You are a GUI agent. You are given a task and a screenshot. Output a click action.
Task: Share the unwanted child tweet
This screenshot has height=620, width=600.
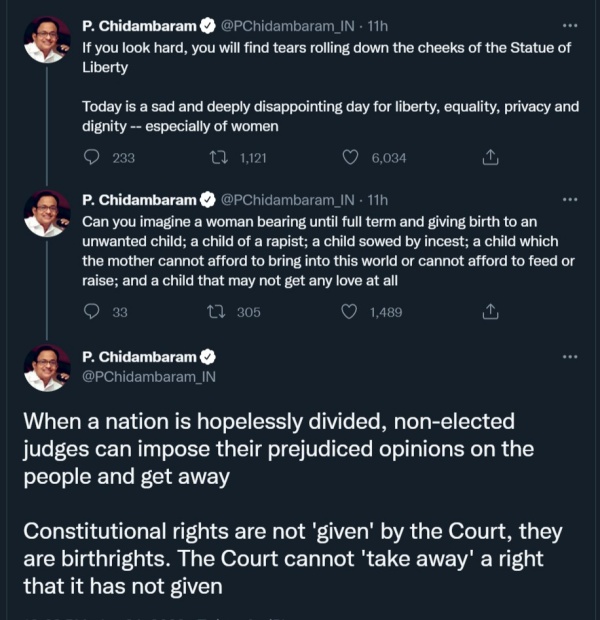pos(490,312)
